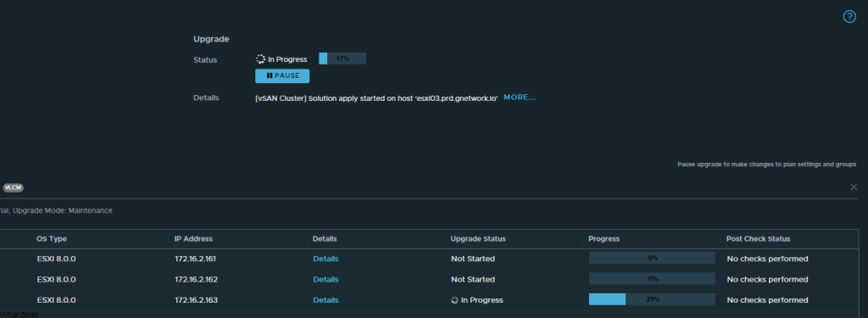This screenshot has width=868, height=318.
Task: Click No checks performed for 172.16.2.161
Action: point(767,259)
